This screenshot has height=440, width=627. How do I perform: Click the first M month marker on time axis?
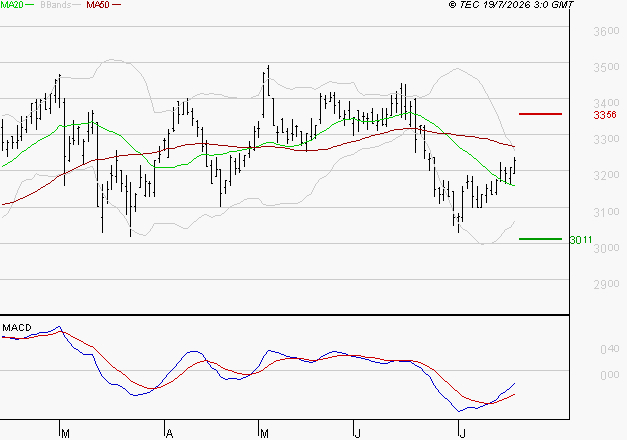(x=66, y=434)
